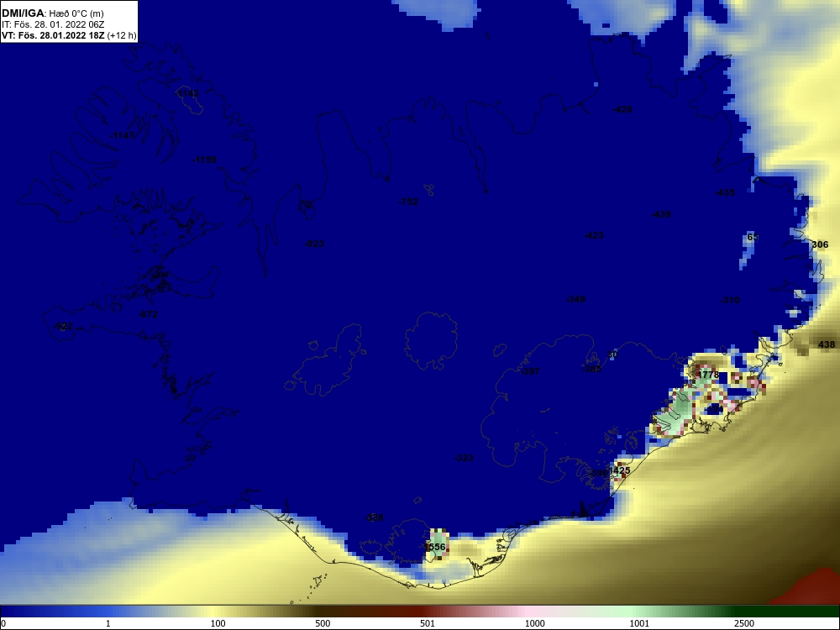
Task: Click the legend tick label 1
Action: tap(108, 623)
